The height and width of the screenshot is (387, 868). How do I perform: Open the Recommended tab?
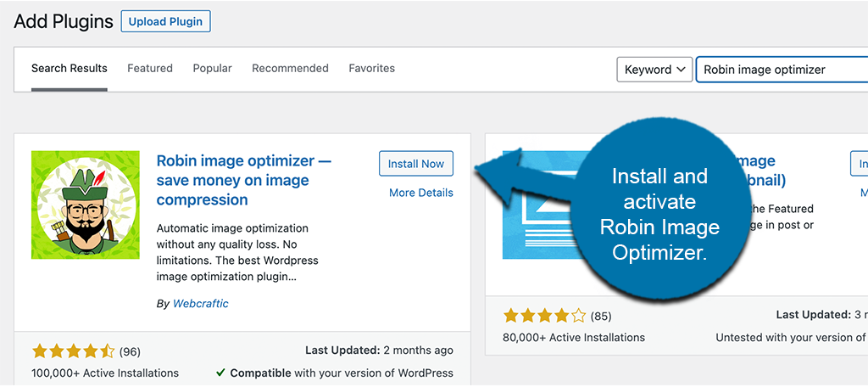[x=290, y=68]
